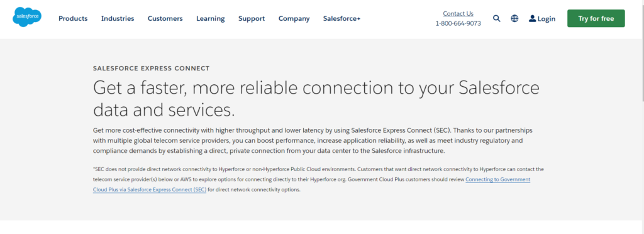Click the person icon beside Login
Image resolution: width=644 pixels, height=234 pixels.
click(x=532, y=18)
